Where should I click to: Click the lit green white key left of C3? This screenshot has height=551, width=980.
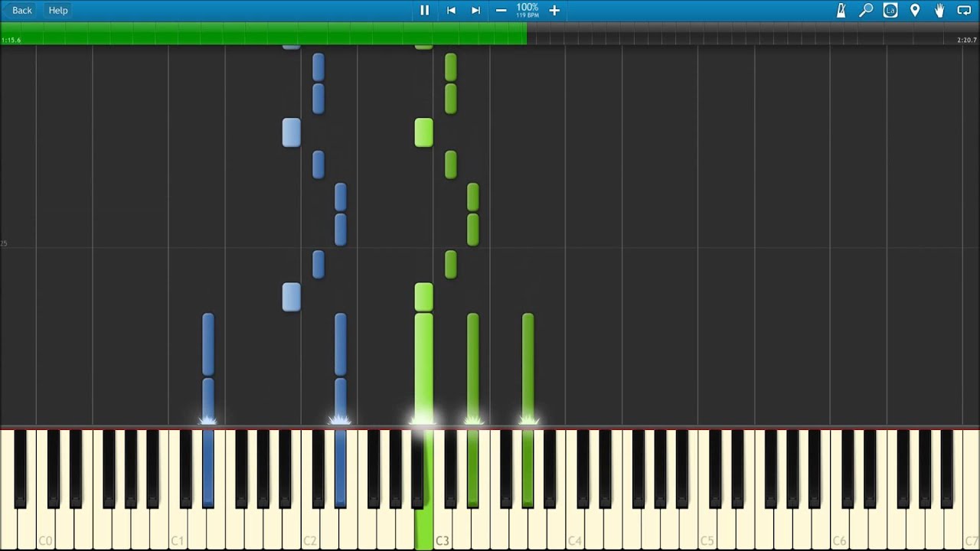423,528
